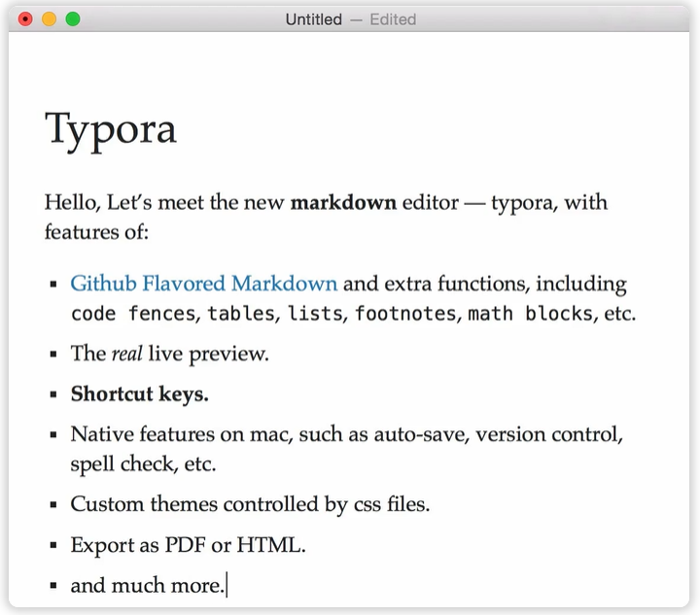The height and width of the screenshot is (615, 700).
Task: Click the inline code 'footnotes'
Action: 405,314
